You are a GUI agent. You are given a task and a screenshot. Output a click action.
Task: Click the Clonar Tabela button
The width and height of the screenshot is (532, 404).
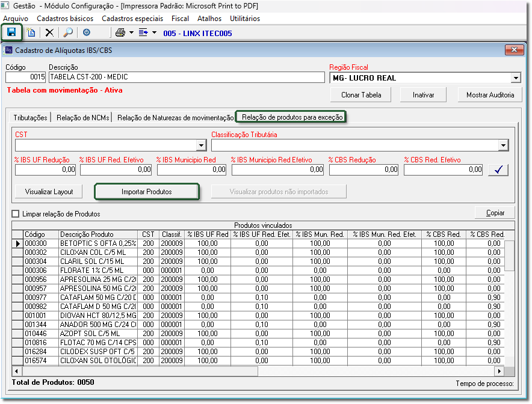click(361, 95)
